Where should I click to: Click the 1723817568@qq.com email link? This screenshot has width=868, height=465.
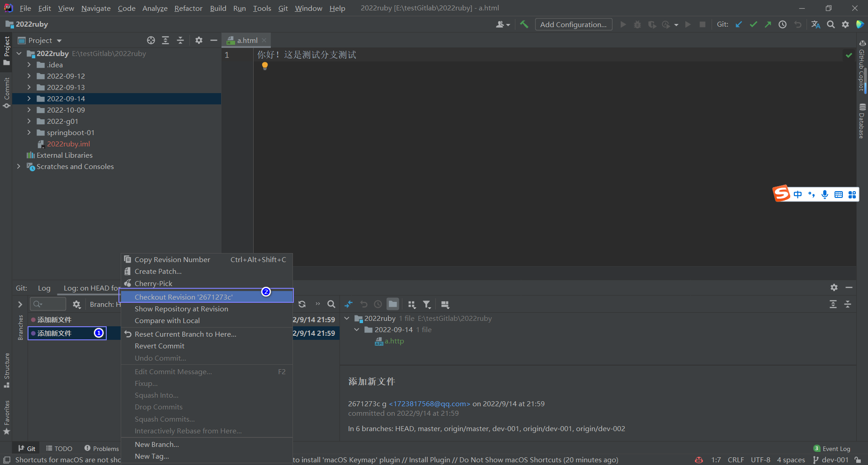(x=429, y=404)
